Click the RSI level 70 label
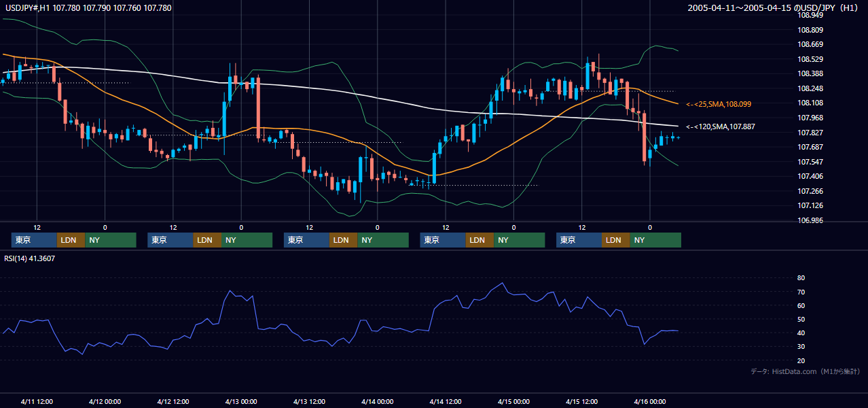868x408 pixels. click(801, 292)
